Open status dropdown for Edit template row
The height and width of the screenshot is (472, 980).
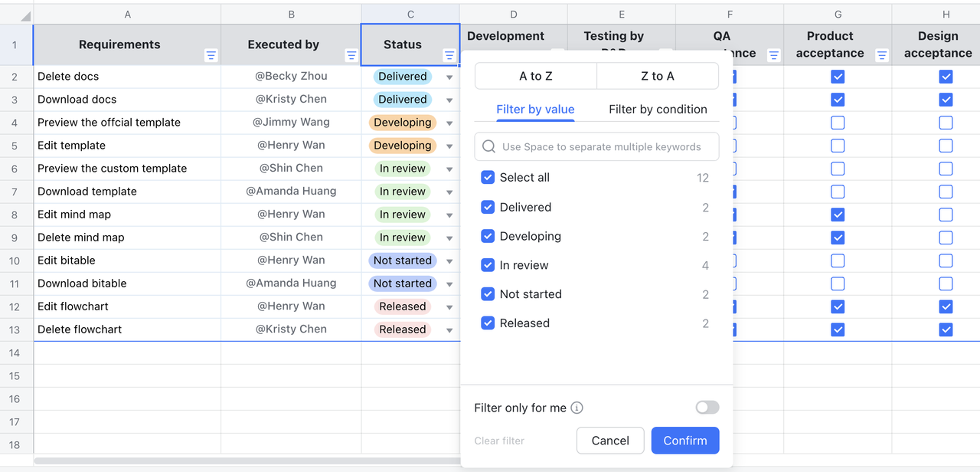pyautogui.click(x=449, y=146)
